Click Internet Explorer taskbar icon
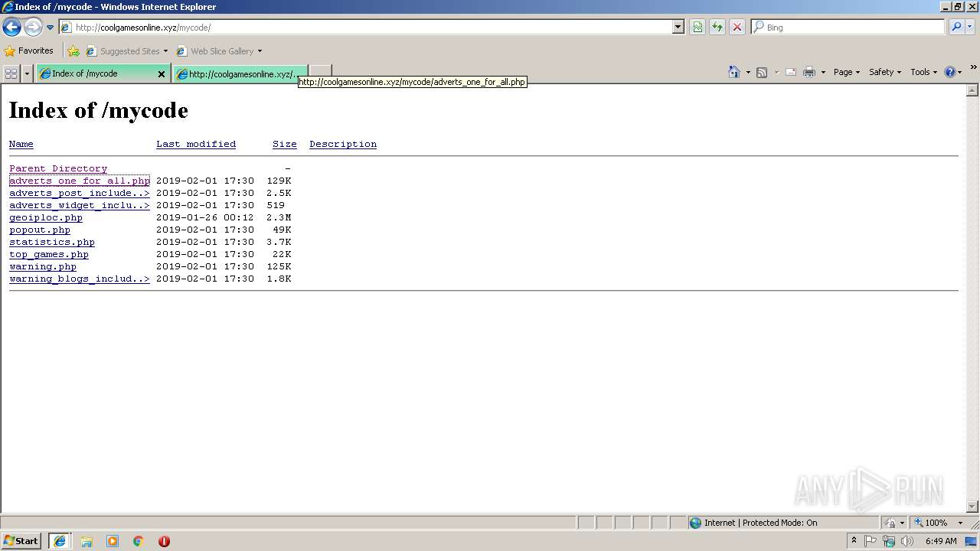Image resolution: width=980 pixels, height=551 pixels. [x=60, y=541]
